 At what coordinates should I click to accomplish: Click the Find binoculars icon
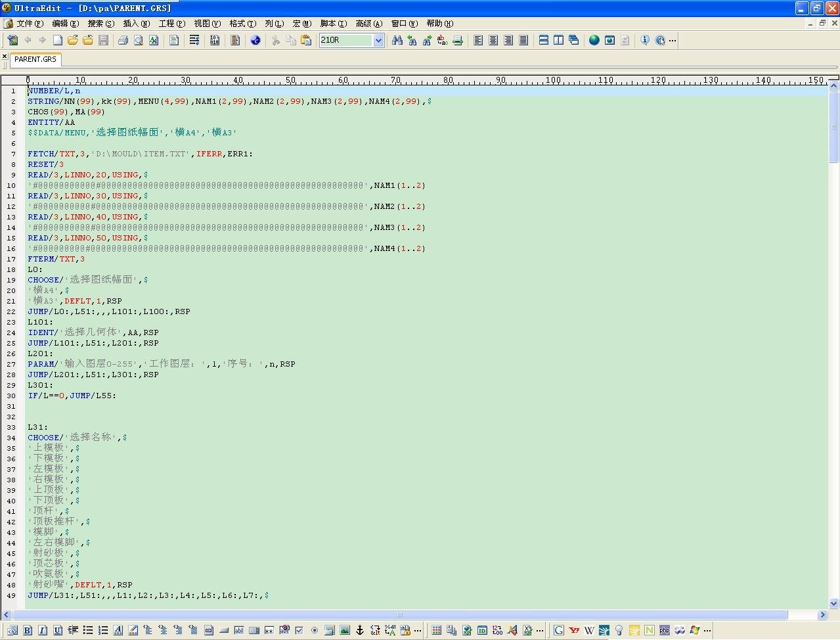(397, 40)
